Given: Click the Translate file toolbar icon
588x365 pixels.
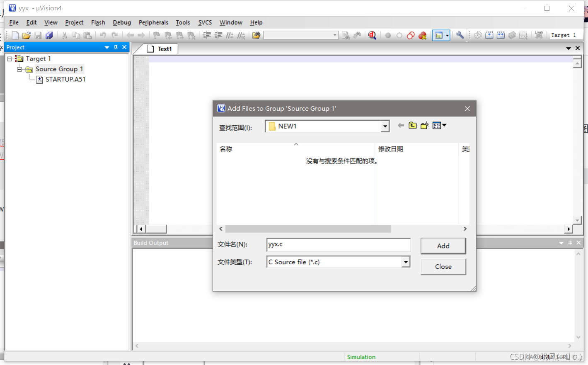Looking at the screenshot, I should 478,36.
